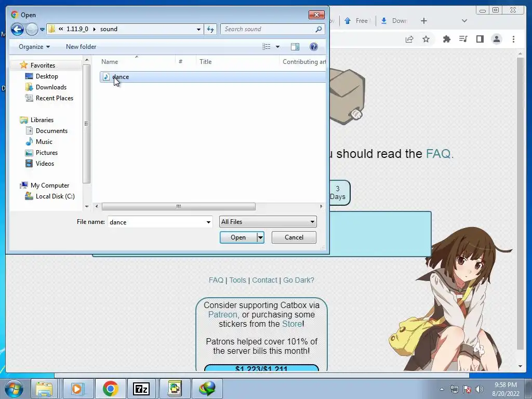Click the File name input field
Viewport: 532px width, 399px height.
[x=156, y=222]
